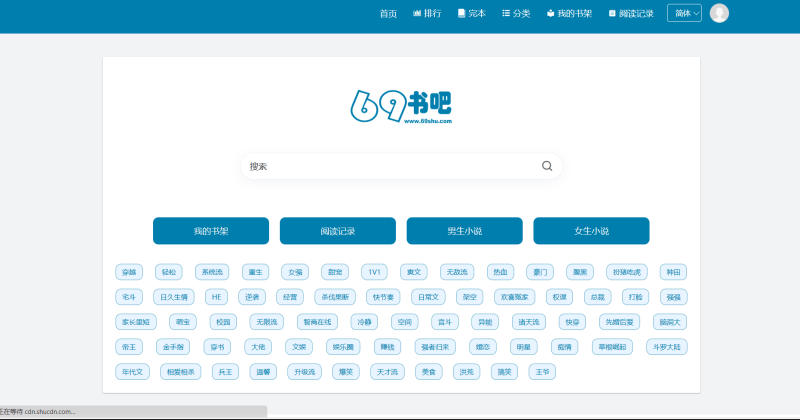This screenshot has height=420, width=800.
Task: Go to 首页 in the top navigation
Action: 388,14
